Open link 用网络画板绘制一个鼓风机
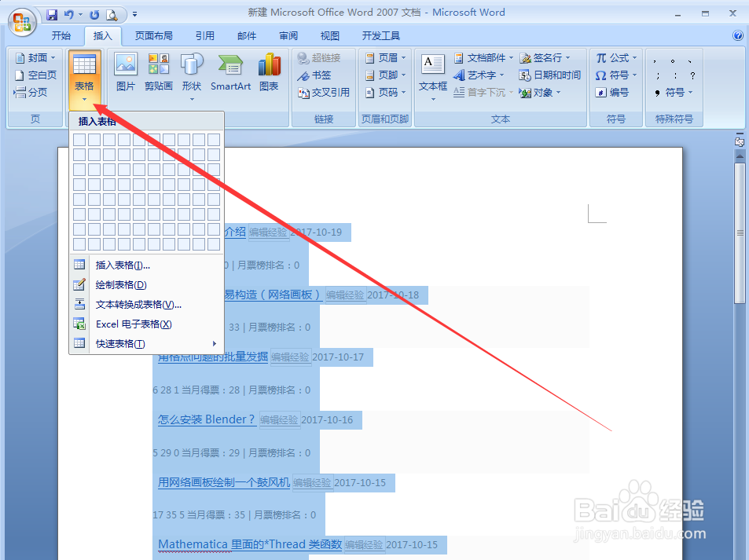Screen dimensions: 749x560 click(223, 482)
